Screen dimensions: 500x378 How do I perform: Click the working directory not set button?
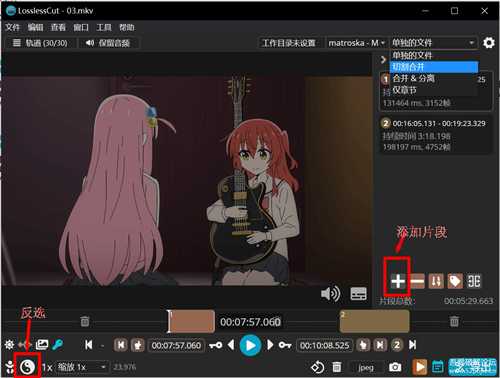point(289,43)
